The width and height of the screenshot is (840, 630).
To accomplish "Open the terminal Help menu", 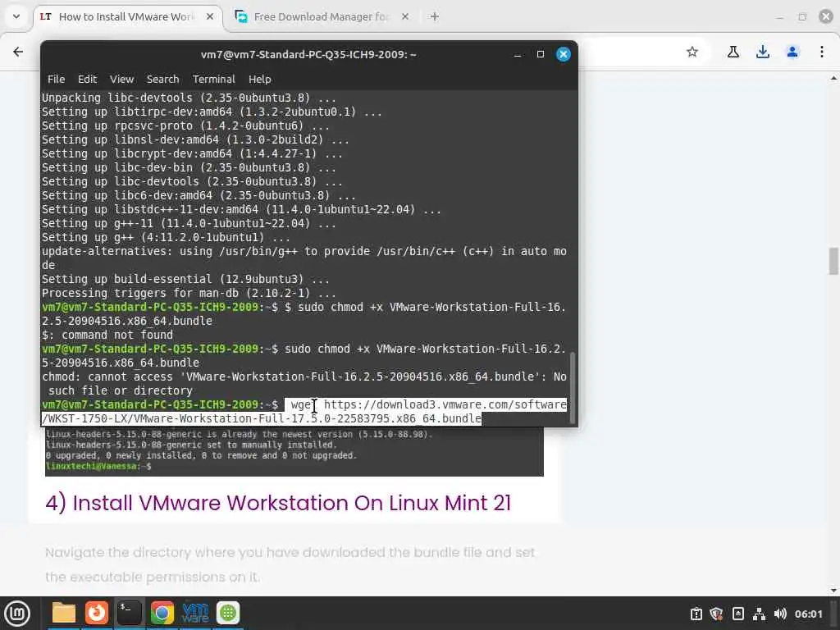I will pos(260,80).
